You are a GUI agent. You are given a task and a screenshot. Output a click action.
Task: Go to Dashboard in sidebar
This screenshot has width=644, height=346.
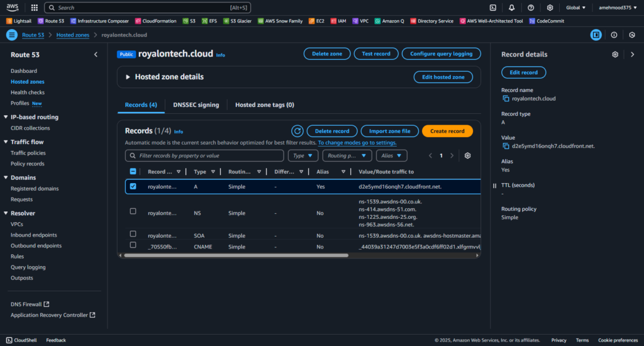24,71
